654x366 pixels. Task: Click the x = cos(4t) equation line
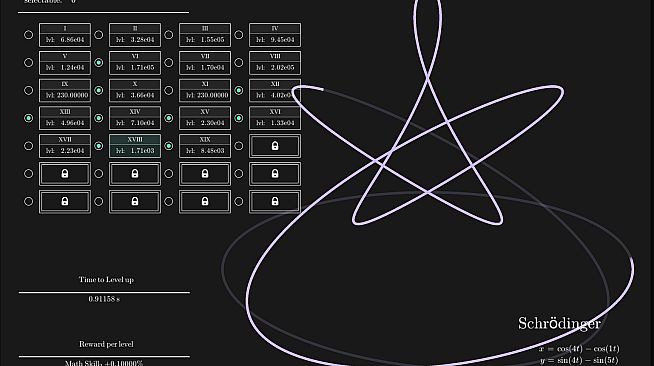(x=579, y=349)
